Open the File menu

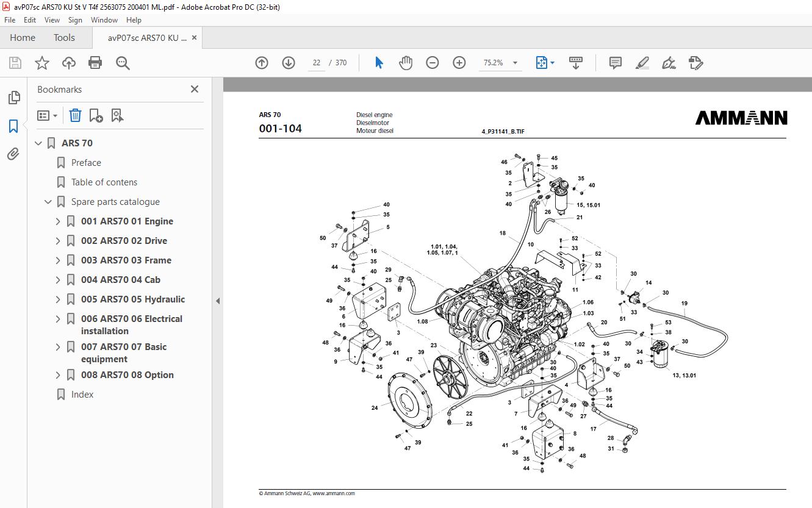(x=10, y=20)
